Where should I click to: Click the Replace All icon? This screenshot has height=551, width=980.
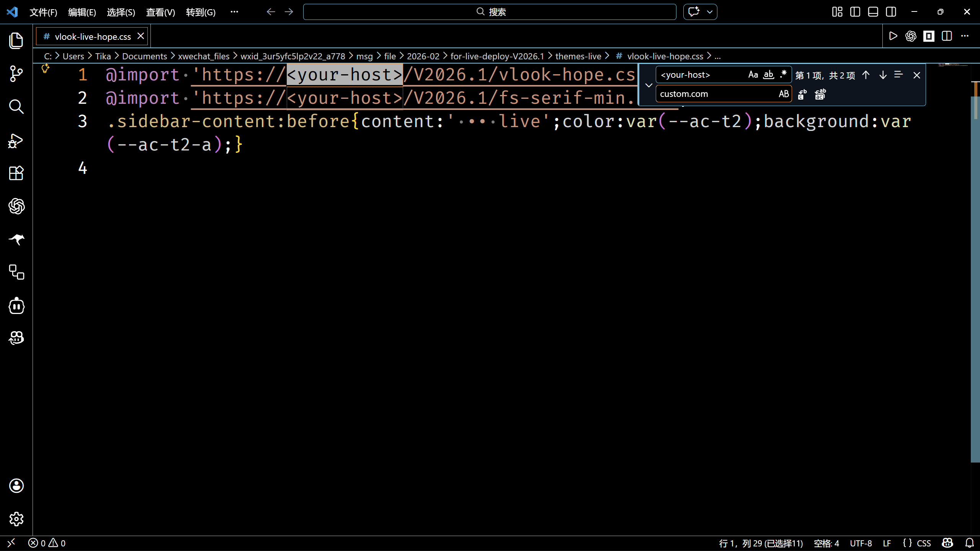pyautogui.click(x=820, y=94)
